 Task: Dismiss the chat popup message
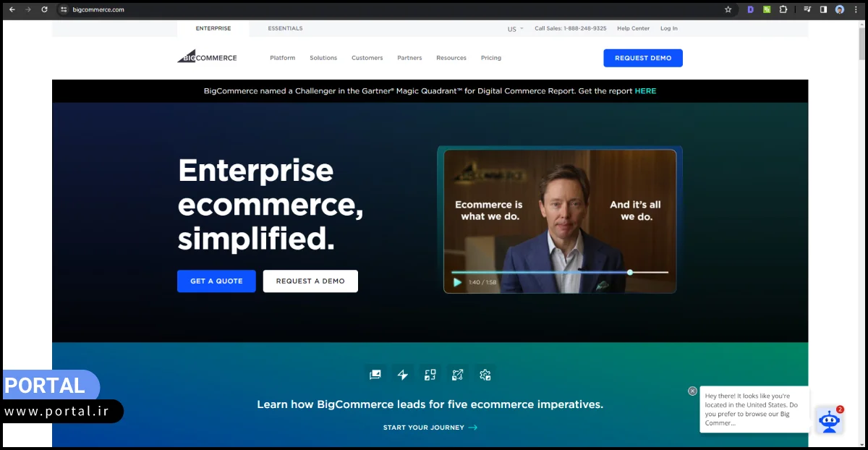pyautogui.click(x=692, y=391)
